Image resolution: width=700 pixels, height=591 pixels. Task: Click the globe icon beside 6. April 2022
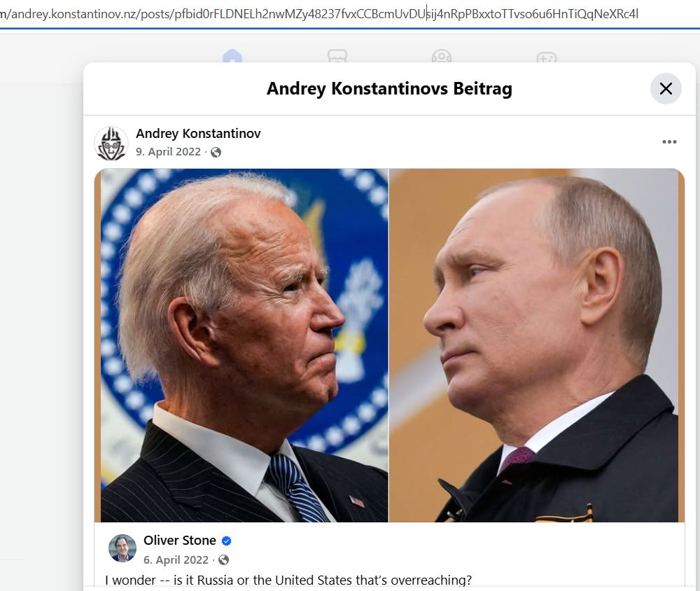click(224, 559)
